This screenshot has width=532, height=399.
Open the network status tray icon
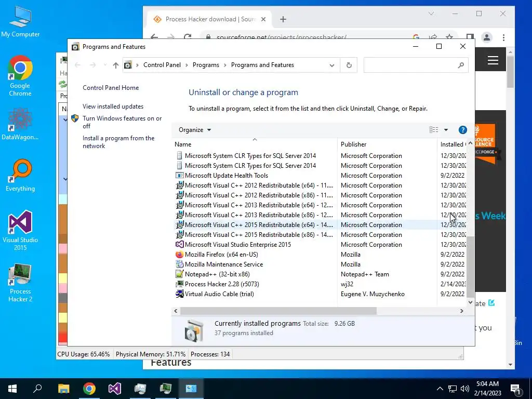pyautogui.click(x=453, y=389)
